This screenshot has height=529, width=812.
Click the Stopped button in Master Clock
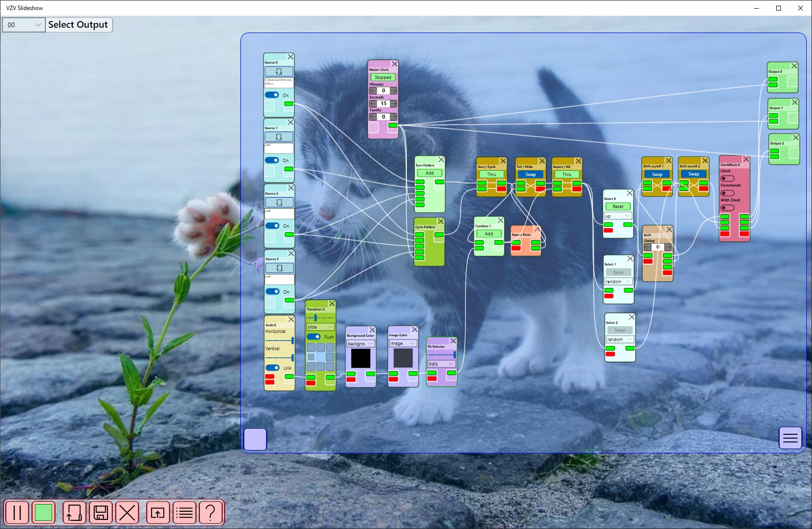tap(383, 77)
